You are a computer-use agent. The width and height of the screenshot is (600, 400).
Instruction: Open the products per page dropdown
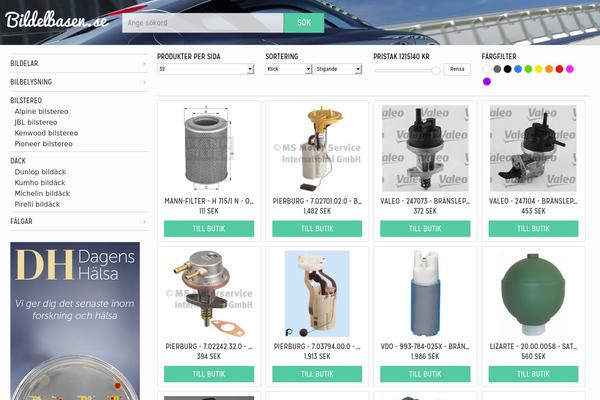[205, 69]
